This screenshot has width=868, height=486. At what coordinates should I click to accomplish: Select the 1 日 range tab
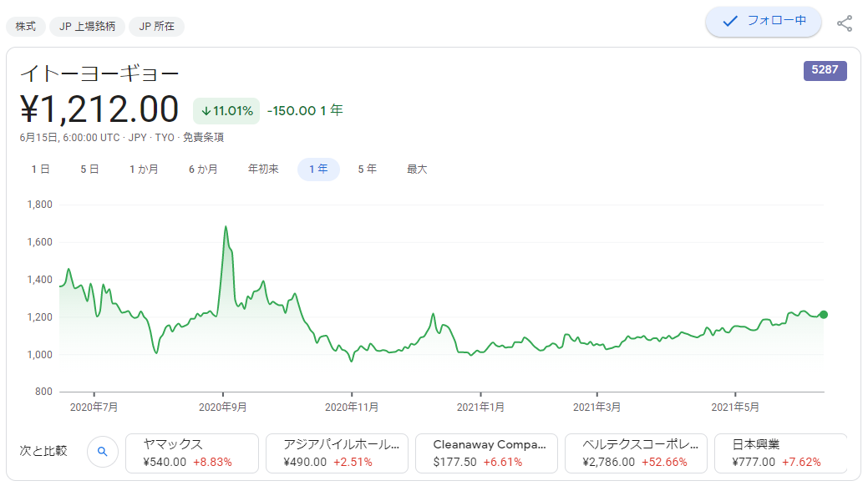(40, 170)
